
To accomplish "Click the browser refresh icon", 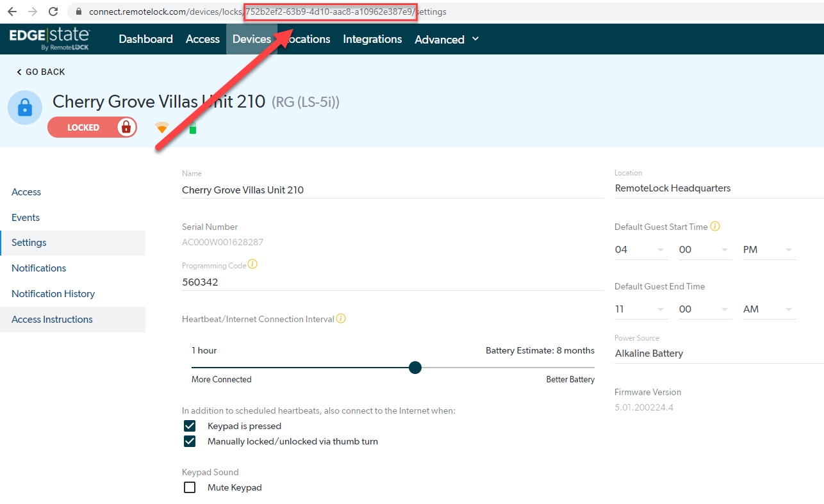I will (x=53, y=11).
